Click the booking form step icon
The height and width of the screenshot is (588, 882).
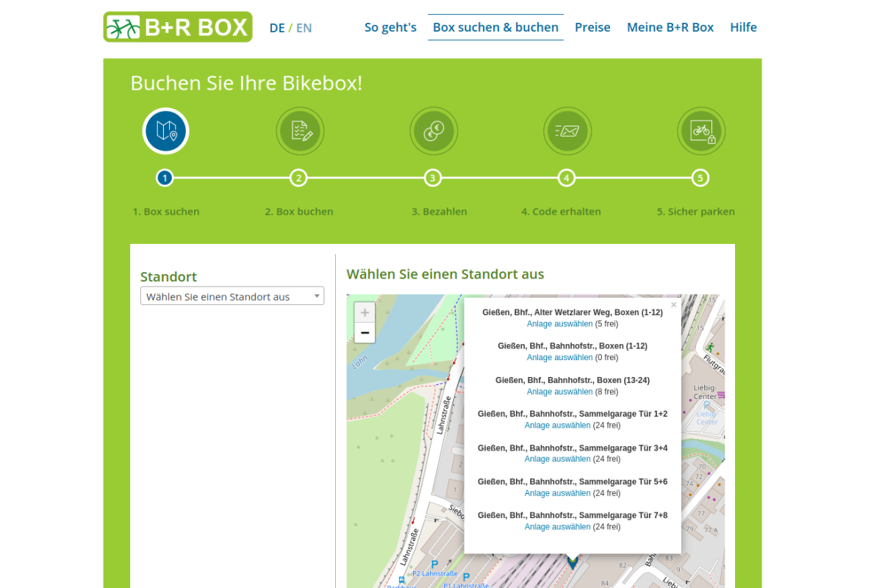[300, 131]
